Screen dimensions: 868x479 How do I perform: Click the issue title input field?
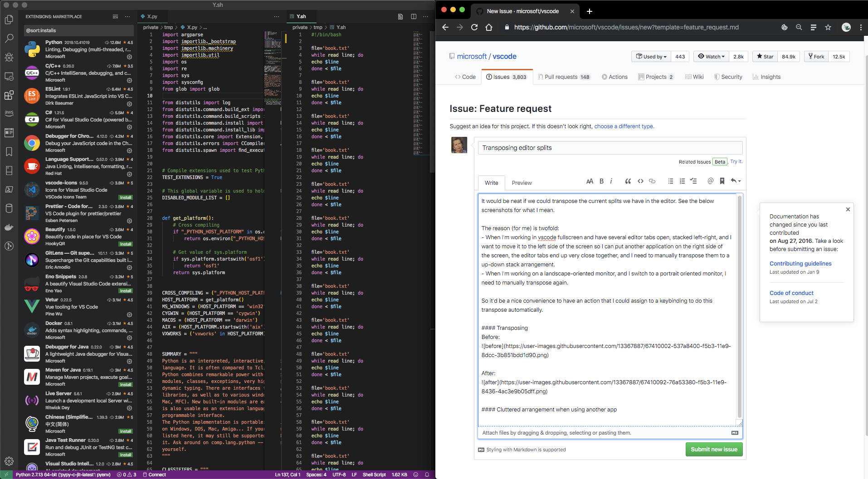point(610,147)
